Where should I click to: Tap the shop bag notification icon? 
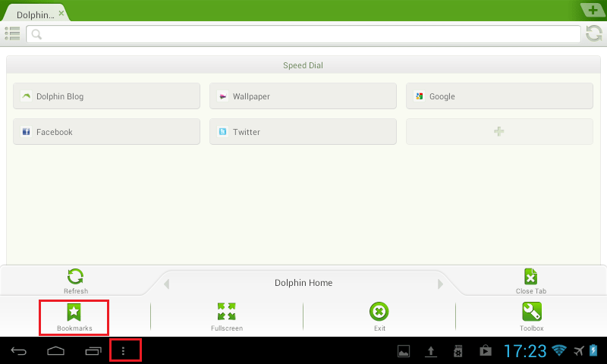pos(486,350)
